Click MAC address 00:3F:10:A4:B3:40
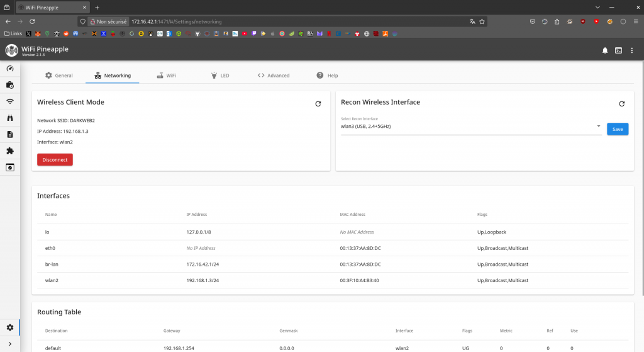Screen dimensions: 644x352 point(359,280)
